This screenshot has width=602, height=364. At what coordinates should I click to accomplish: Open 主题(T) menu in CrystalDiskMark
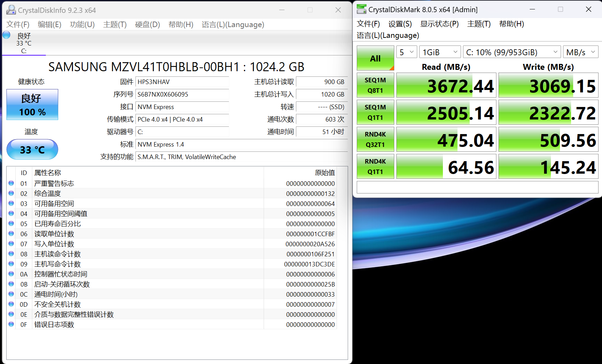click(479, 24)
